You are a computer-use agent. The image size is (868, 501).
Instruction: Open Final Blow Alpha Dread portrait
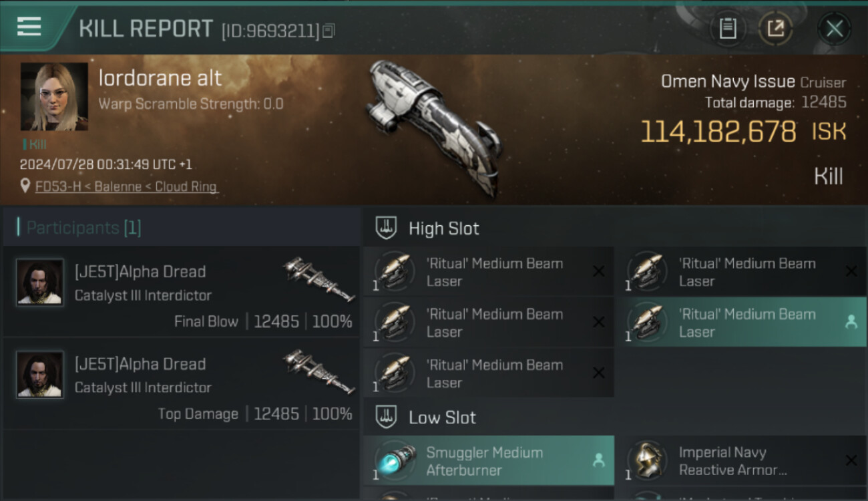click(x=40, y=283)
